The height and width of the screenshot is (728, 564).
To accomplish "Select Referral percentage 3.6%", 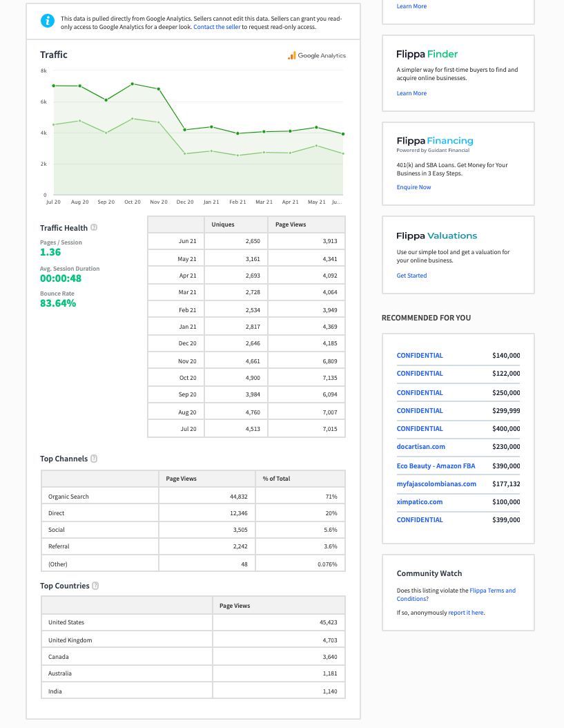I will tap(331, 546).
